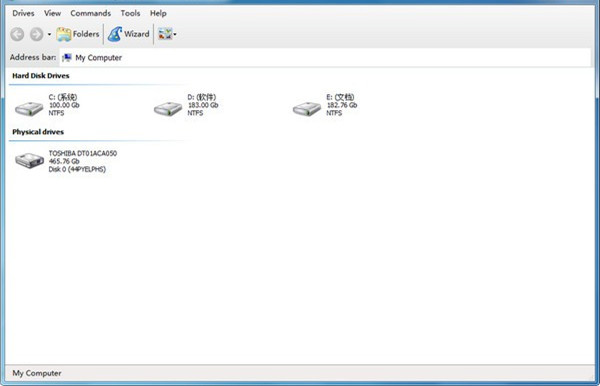The image size is (600, 386).
Task: Open the view mode dropdown arrow
Action: [175, 34]
